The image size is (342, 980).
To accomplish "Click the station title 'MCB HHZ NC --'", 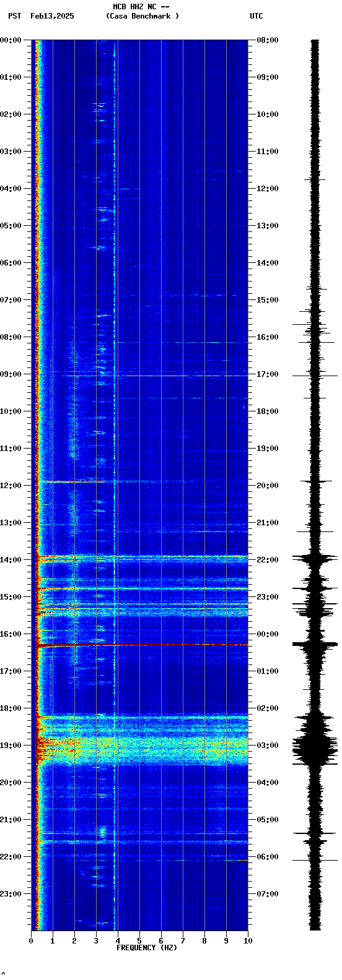I will [x=141, y=7].
